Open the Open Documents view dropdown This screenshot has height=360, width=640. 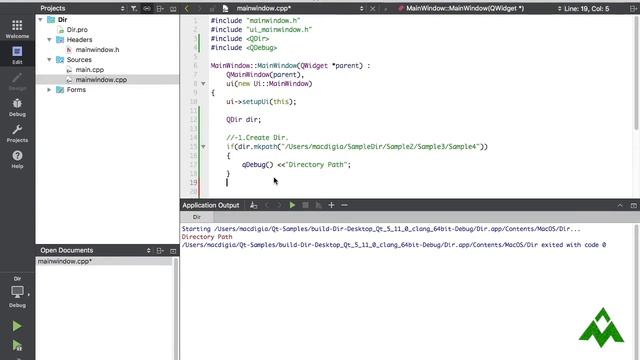(x=149, y=251)
